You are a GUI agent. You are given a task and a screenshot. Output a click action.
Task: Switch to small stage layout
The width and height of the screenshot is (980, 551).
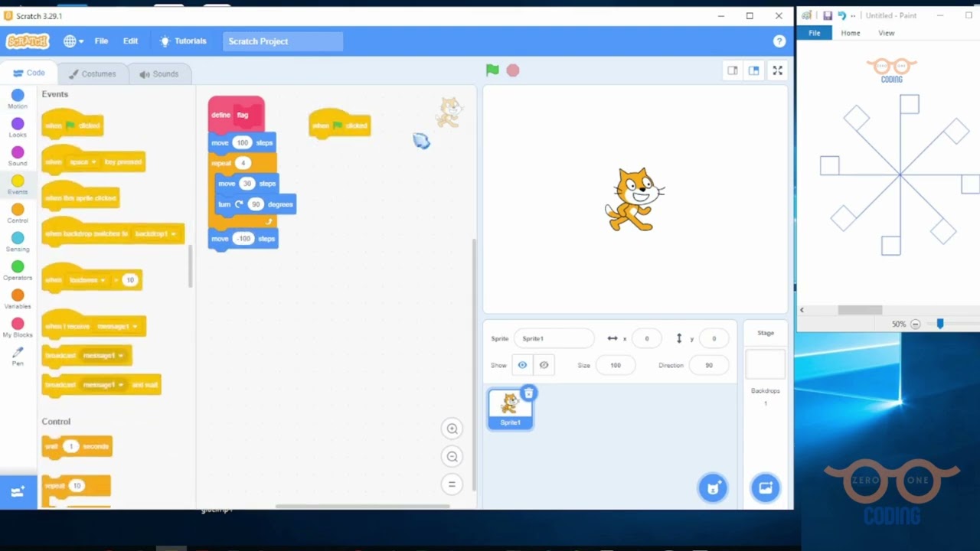[x=733, y=70]
